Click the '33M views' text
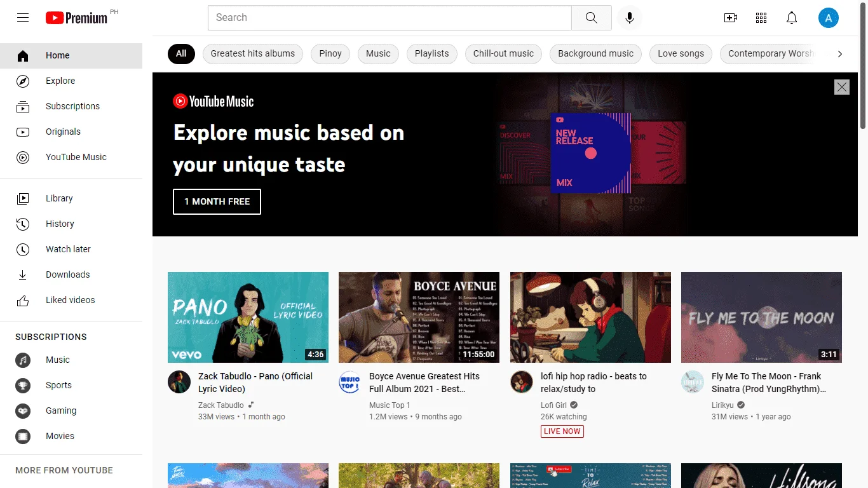This screenshot has width=868, height=488. click(216, 417)
